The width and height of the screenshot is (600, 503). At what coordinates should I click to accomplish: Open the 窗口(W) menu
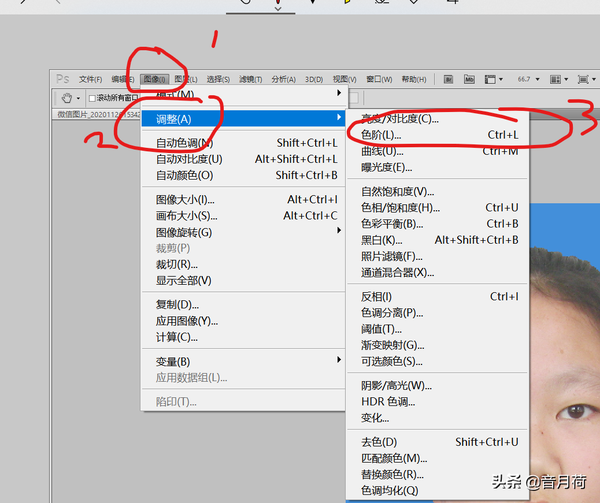[x=379, y=79]
